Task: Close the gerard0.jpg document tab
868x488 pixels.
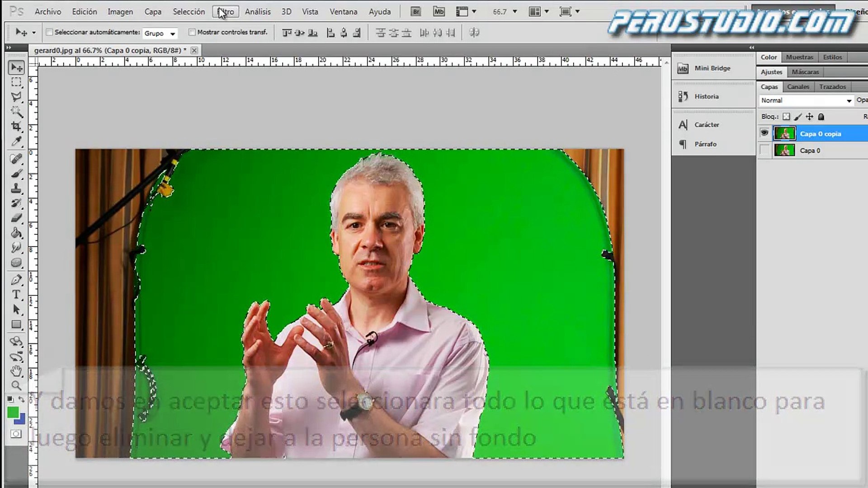Action: tap(194, 50)
